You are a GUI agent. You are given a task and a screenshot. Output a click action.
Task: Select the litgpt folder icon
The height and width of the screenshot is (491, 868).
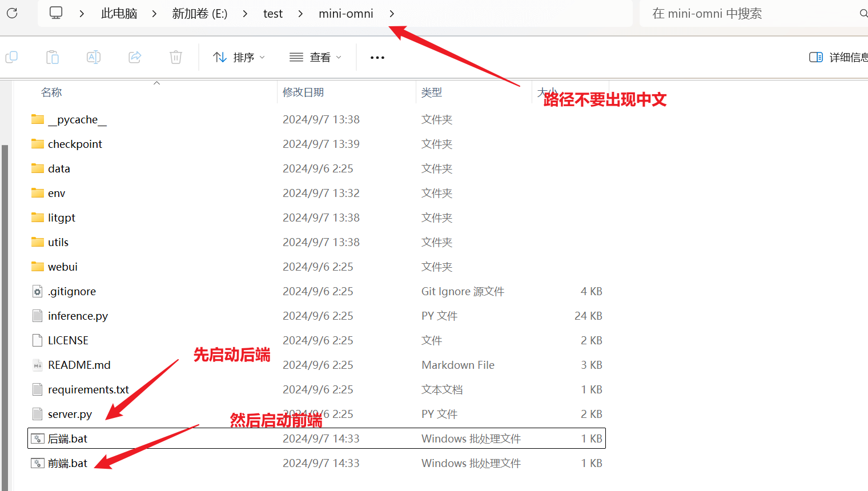pos(38,218)
